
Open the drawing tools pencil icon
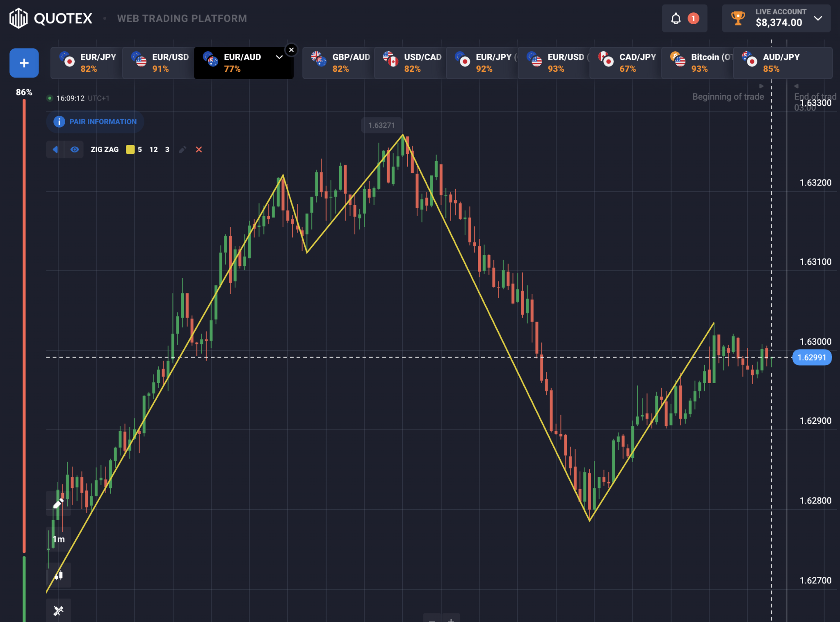(x=58, y=503)
